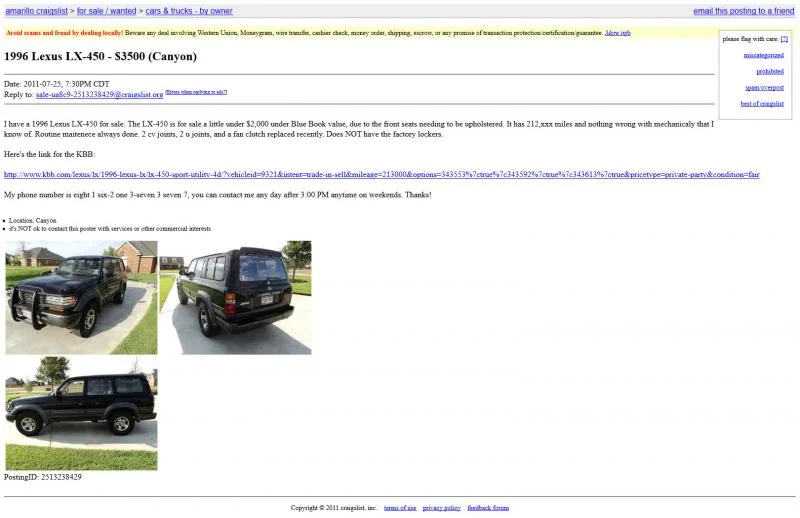Open terms of use in footer

point(400,508)
